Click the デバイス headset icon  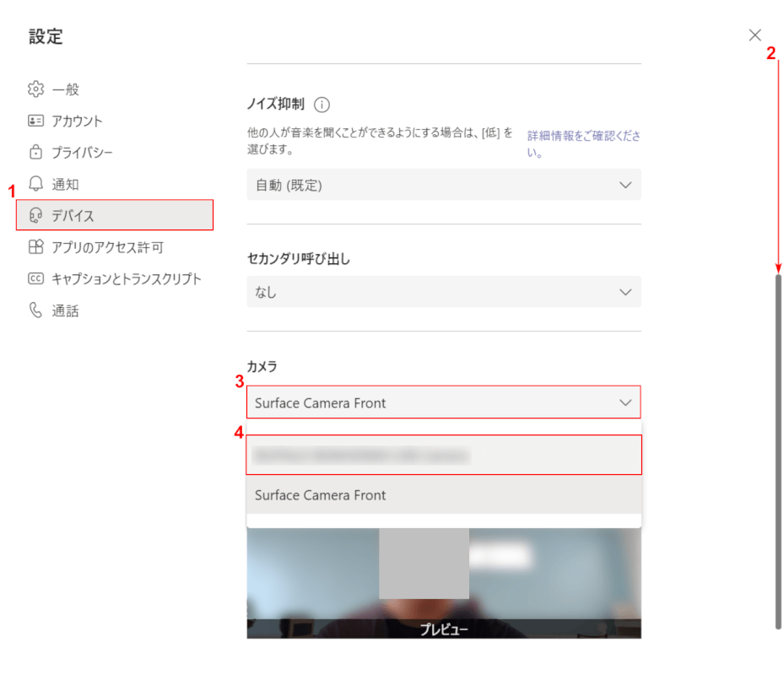(35, 215)
